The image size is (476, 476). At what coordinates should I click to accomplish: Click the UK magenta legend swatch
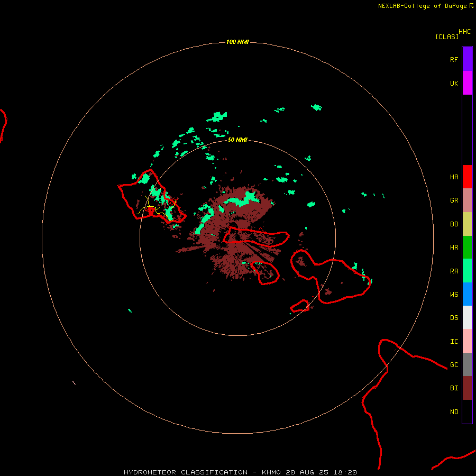click(x=467, y=83)
